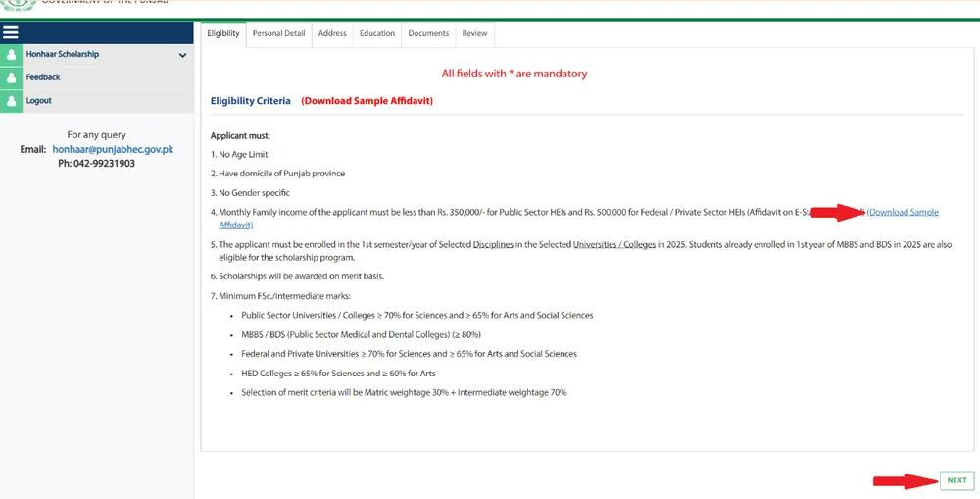Click the NEXT button
This screenshot has height=499, width=980.
(x=956, y=480)
